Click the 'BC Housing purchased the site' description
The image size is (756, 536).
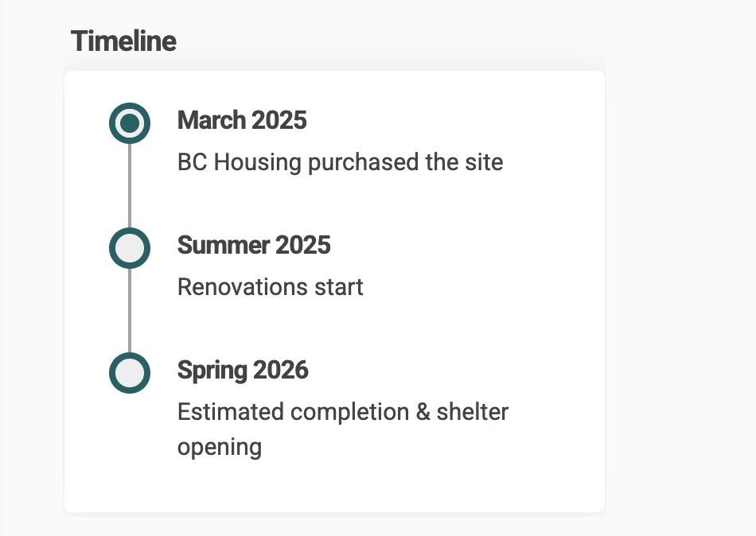pos(341,162)
